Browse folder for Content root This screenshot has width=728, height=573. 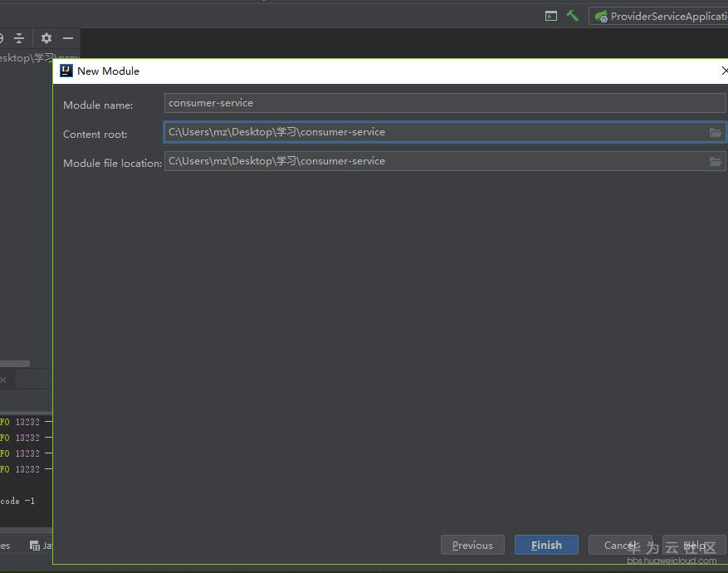pos(716,133)
